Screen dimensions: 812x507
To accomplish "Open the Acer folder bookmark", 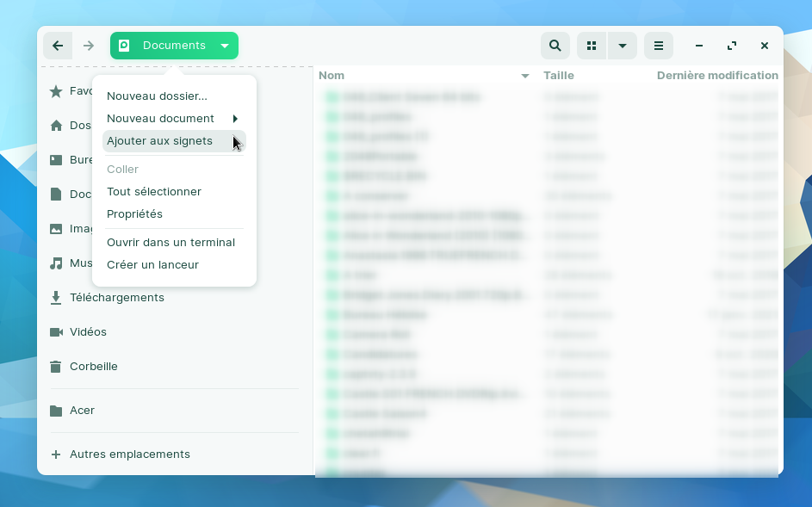I will click(82, 411).
